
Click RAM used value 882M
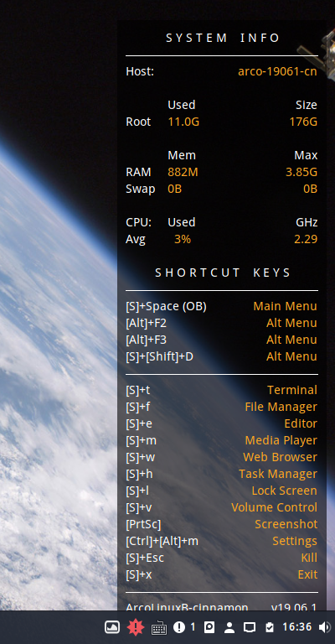pyautogui.click(x=183, y=172)
